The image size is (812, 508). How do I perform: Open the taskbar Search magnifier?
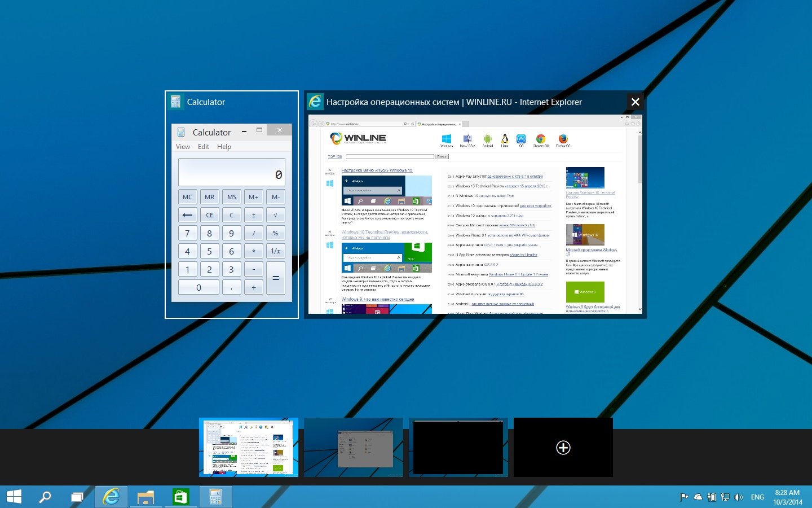pyautogui.click(x=45, y=497)
